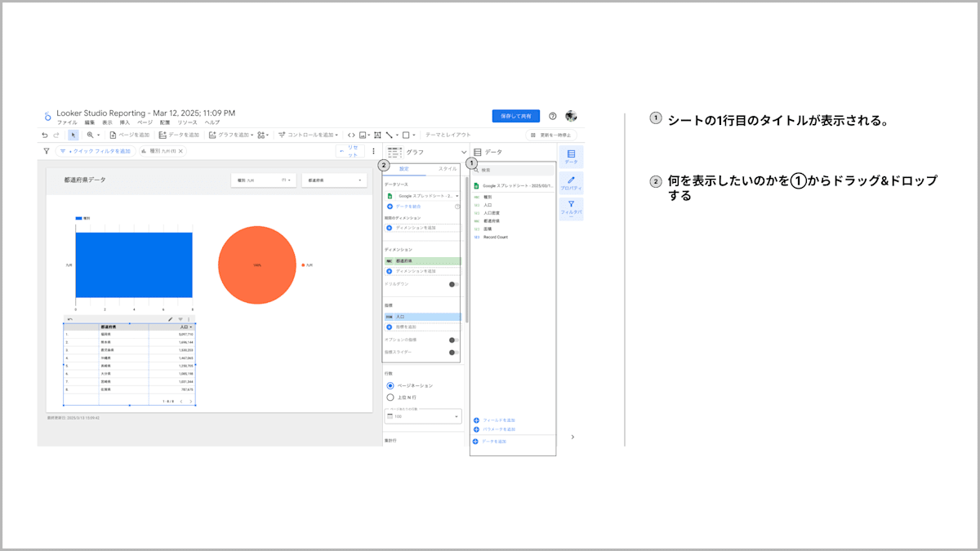Open the 挿入 menu

click(x=125, y=122)
